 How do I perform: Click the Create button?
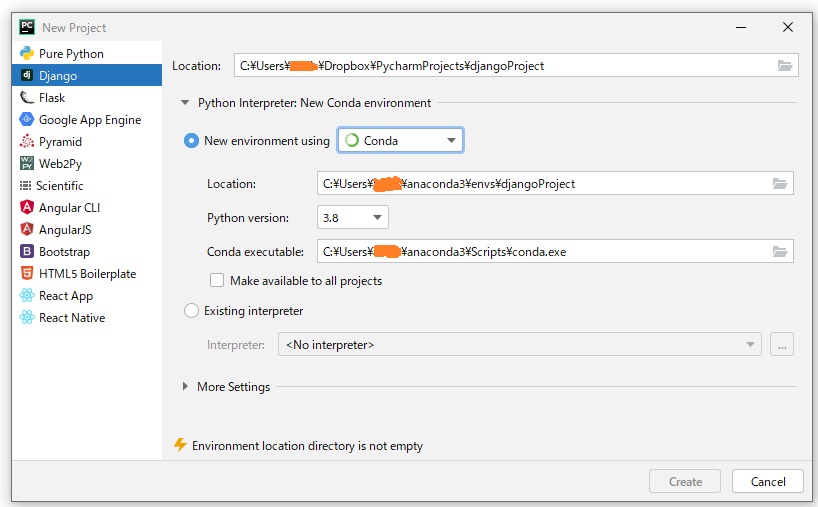click(x=685, y=481)
